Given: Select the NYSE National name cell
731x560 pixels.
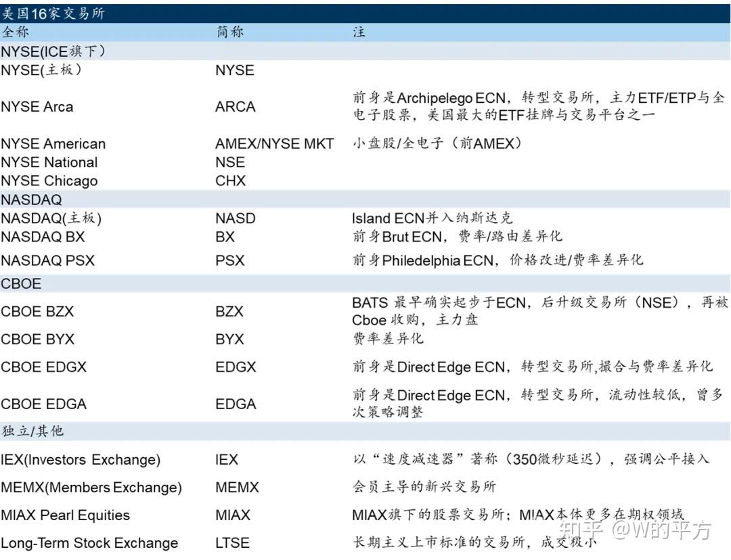Looking at the screenshot, I should [49, 162].
